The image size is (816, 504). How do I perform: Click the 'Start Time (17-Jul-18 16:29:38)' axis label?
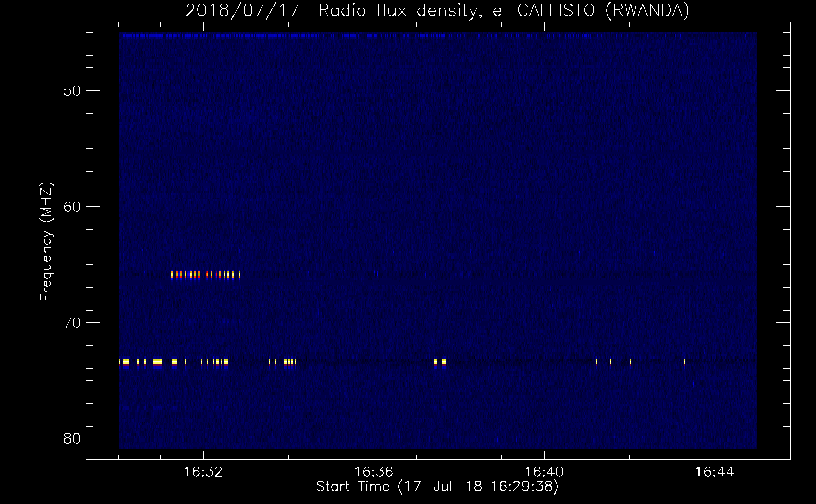(437, 487)
